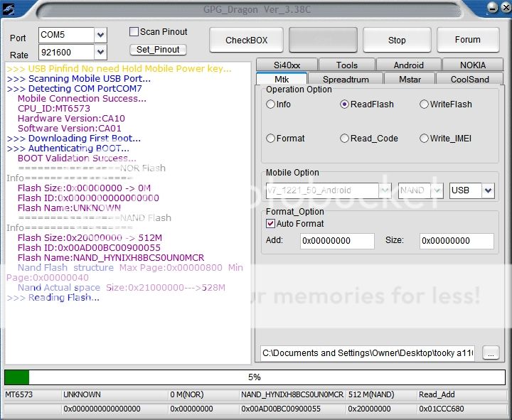Close the GPG Dragon window
The width and height of the screenshot is (512, 420).
[503, 9]
